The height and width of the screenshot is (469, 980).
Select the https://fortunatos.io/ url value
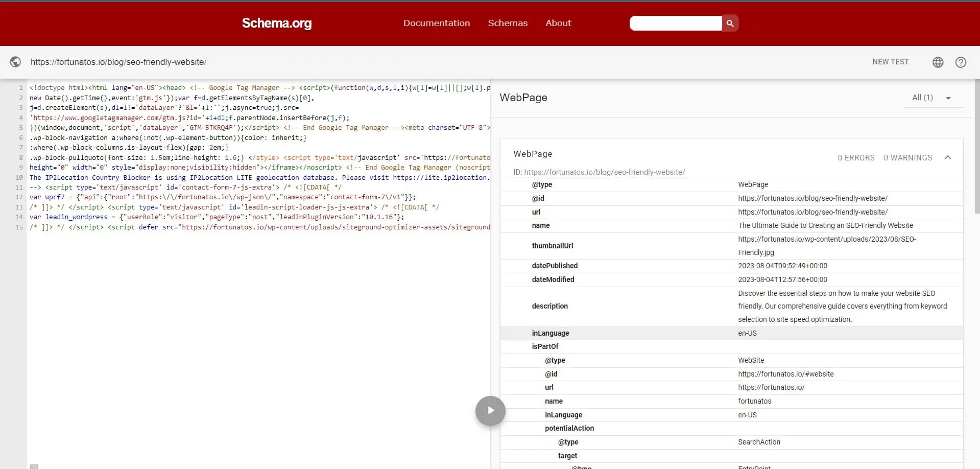coord(771,387)
